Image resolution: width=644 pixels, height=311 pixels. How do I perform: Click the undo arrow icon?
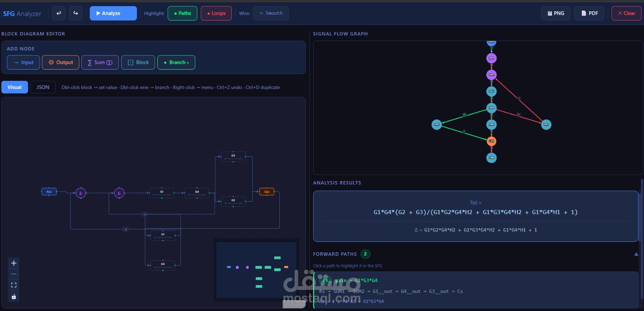(x=59, y=13)
